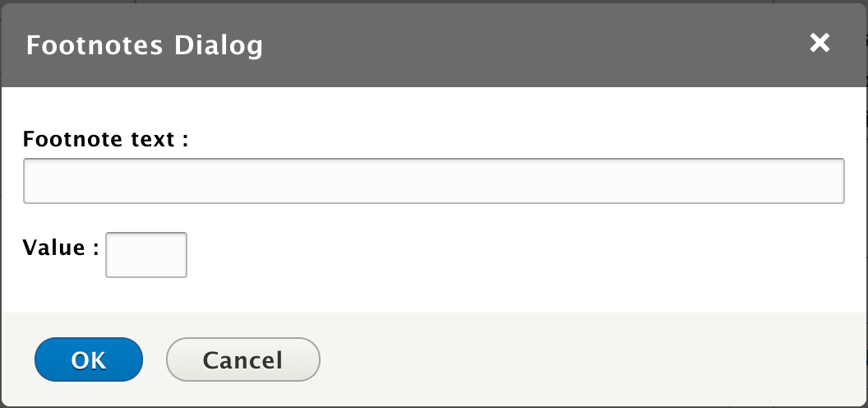Confirm the footnote with the OK button
Screen dimensions: 868x408
pos(89,360)
